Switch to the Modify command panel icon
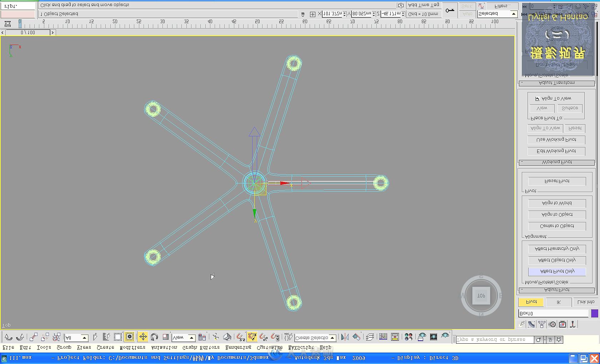The width and height of the screenshot is (600, 364). (531, 324)
